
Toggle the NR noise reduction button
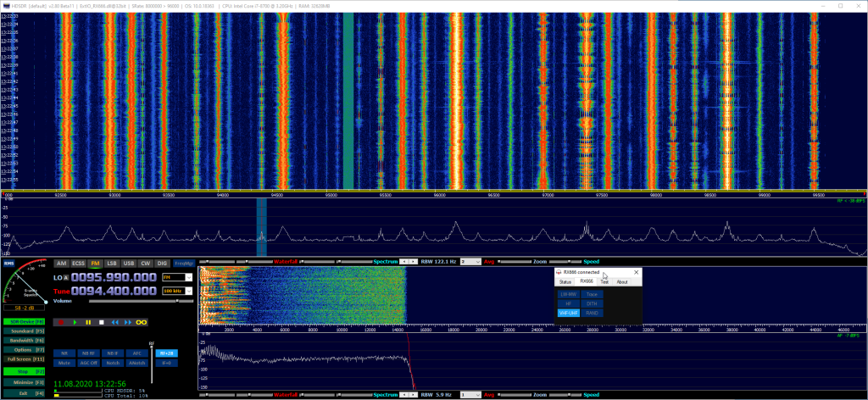click(64, 352)
